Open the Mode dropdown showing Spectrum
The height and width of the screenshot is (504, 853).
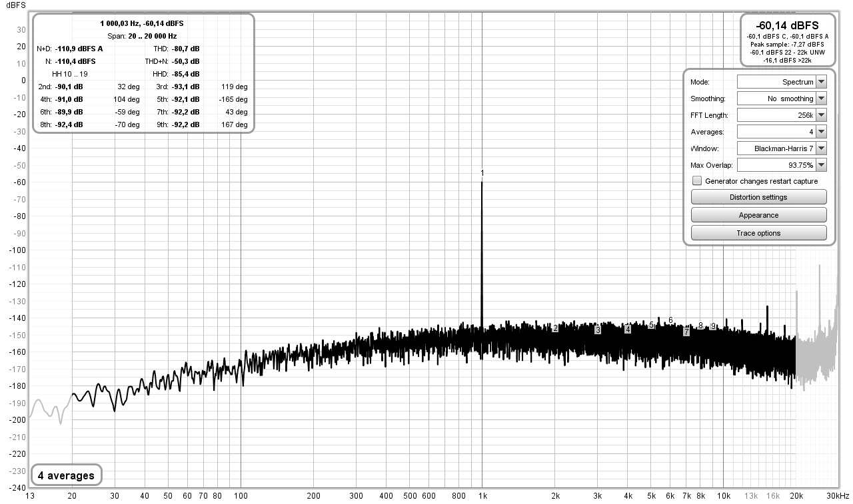tap(782, 82)
